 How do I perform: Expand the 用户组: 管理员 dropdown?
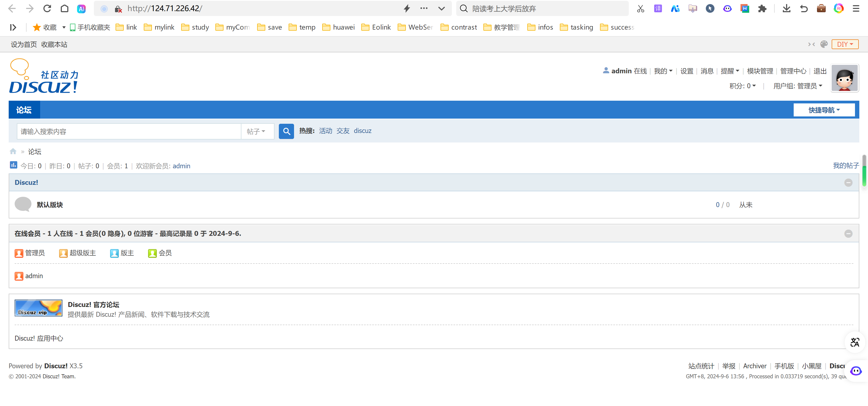pos(797,86)
